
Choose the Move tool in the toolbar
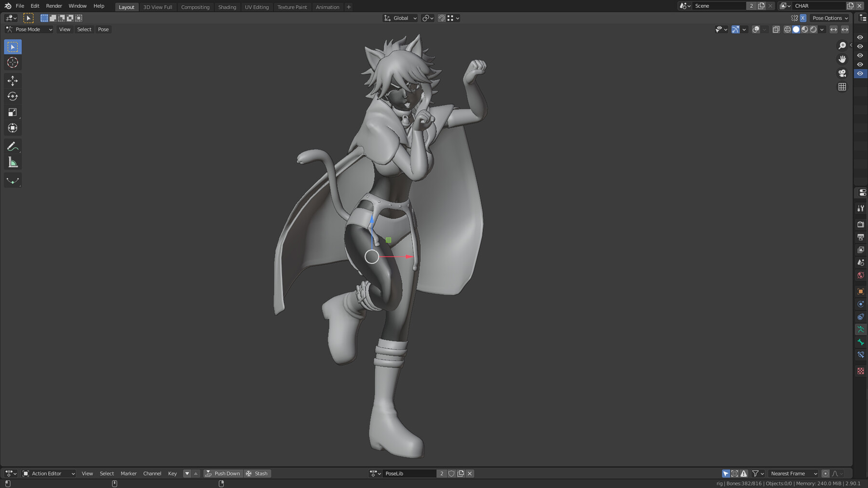(13, 80)
